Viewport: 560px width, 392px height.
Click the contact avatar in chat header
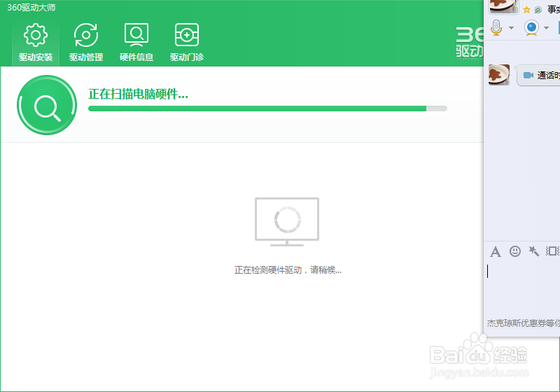[x=503, y=6]
